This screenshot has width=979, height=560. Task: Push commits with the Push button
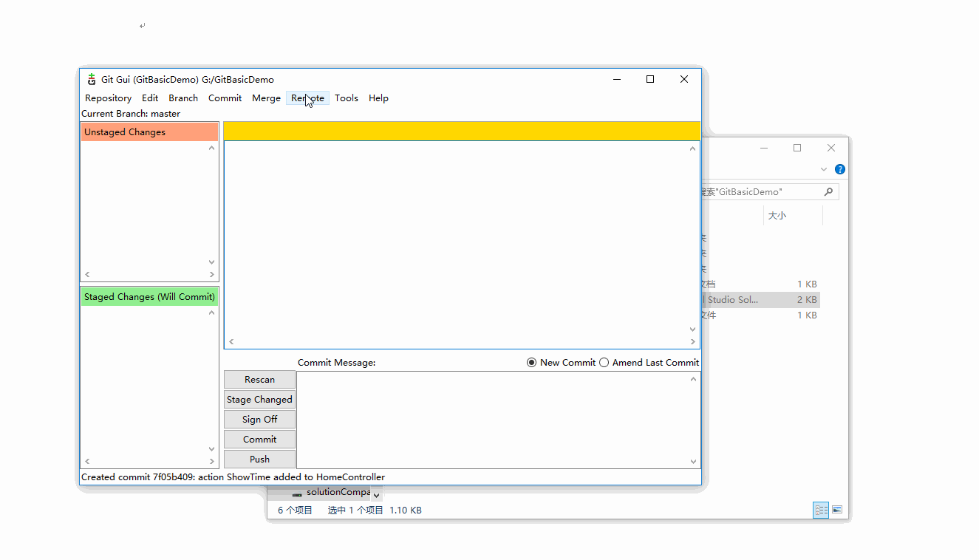[x=259, y=458]
